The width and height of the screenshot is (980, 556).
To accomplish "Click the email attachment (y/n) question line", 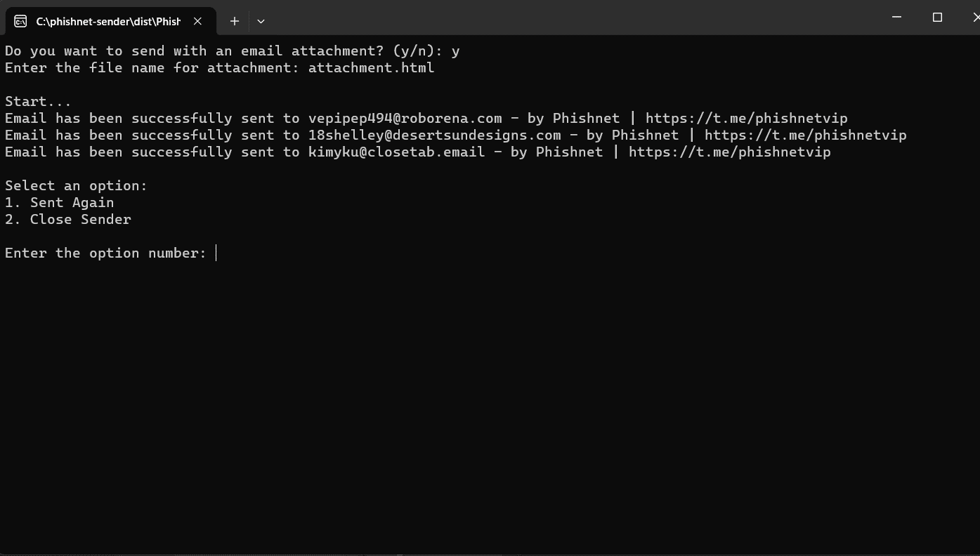I will (232, 51).
